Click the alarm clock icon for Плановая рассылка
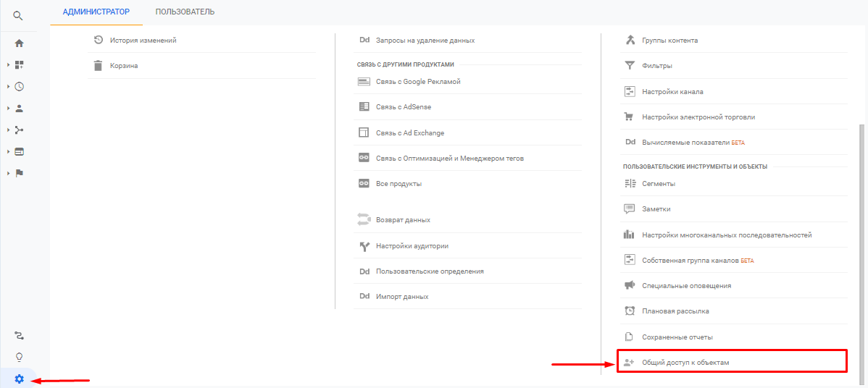 tap(630, 311)
